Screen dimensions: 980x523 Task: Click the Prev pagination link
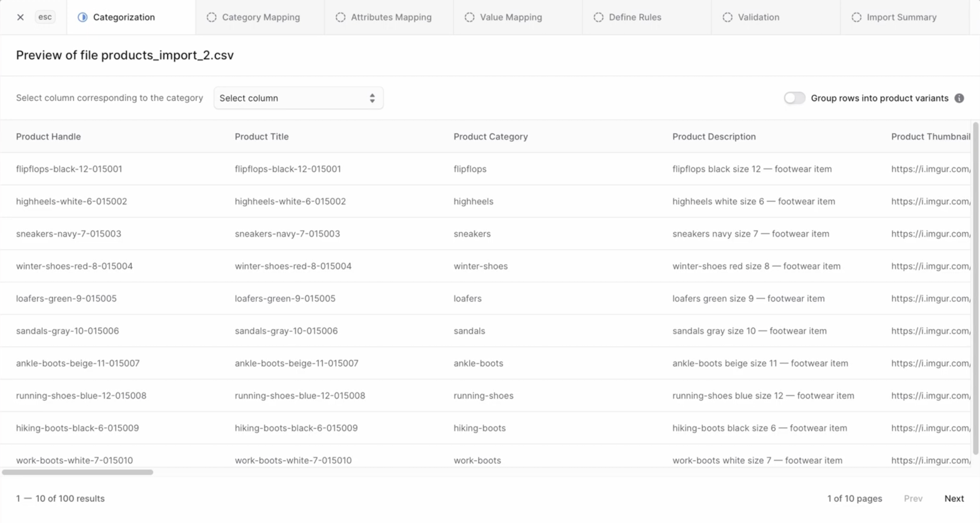(913, 498)
